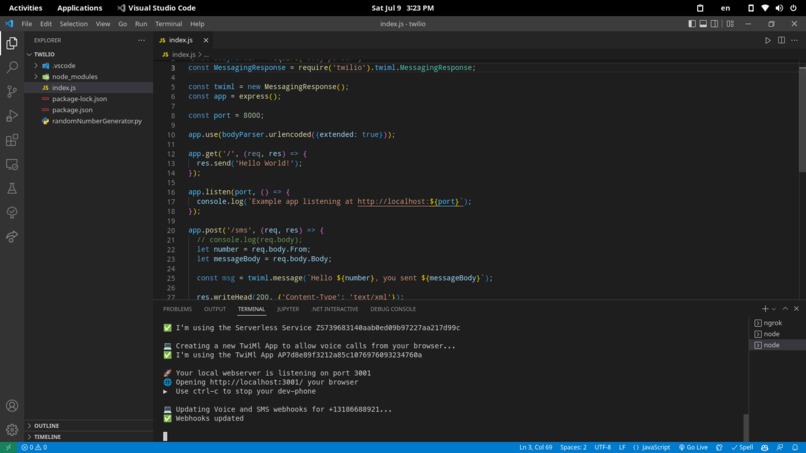Open Run and Debug view icon

click(x=12, y=116)
